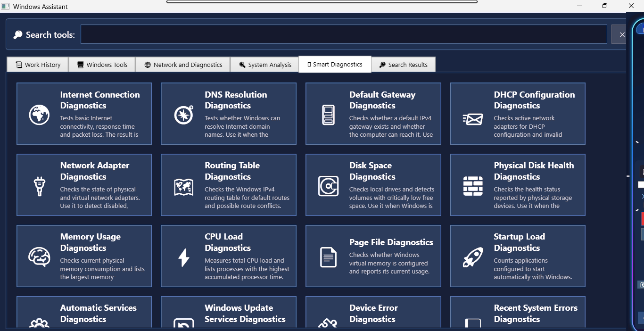Image resolution: width=644 pixels, height=331 pixels.
Task: Switch to the Windows Tools tab
Action: coord(102,65)
